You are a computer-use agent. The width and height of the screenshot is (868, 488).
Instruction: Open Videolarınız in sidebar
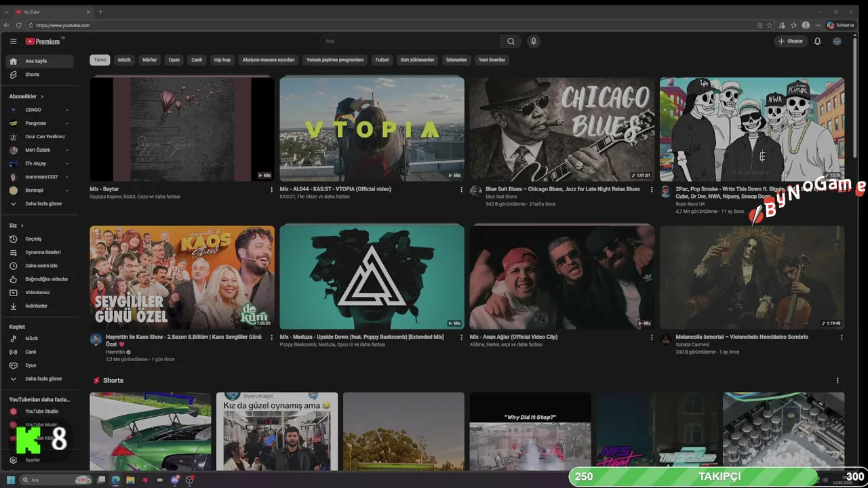tap(39, 293)
